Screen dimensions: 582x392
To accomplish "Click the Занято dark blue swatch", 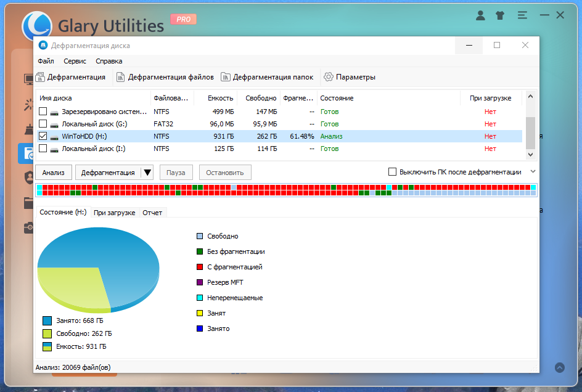I will coord(200,329).
